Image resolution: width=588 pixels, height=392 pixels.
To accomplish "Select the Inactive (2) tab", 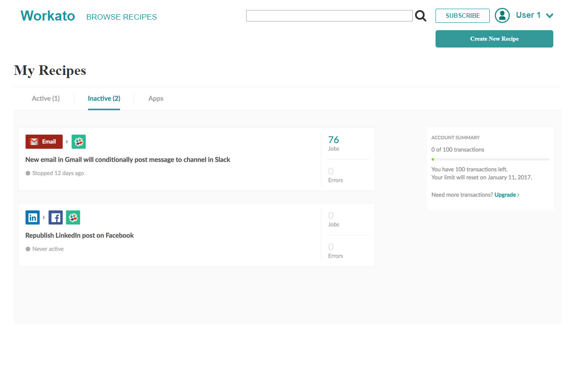I will pos(104,98).
